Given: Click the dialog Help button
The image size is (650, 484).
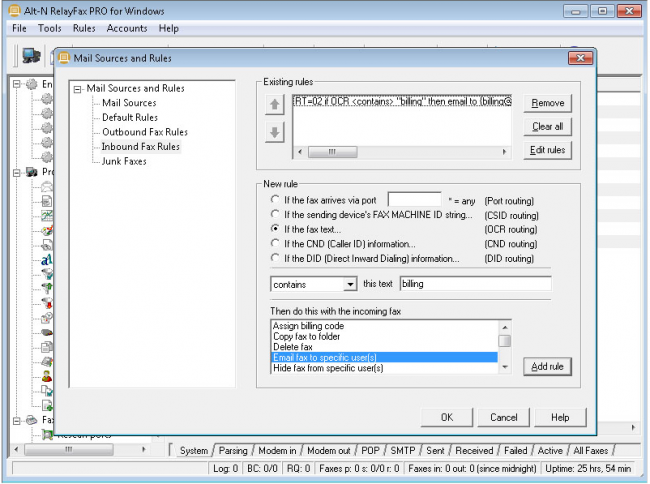Looking at the screenshot, I should tap(560, 417).
